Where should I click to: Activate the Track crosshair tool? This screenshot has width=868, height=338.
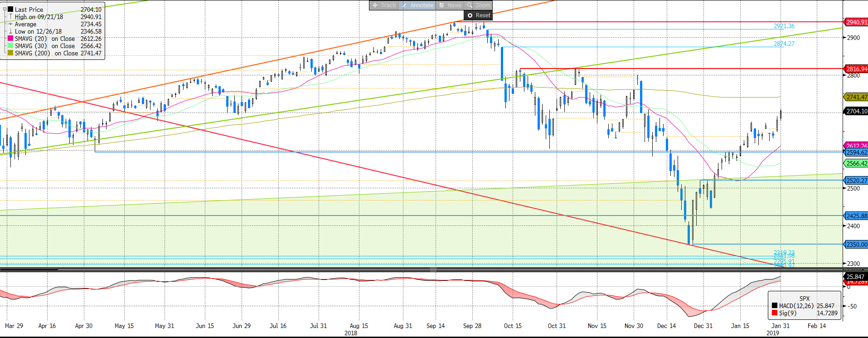point(384,5)
